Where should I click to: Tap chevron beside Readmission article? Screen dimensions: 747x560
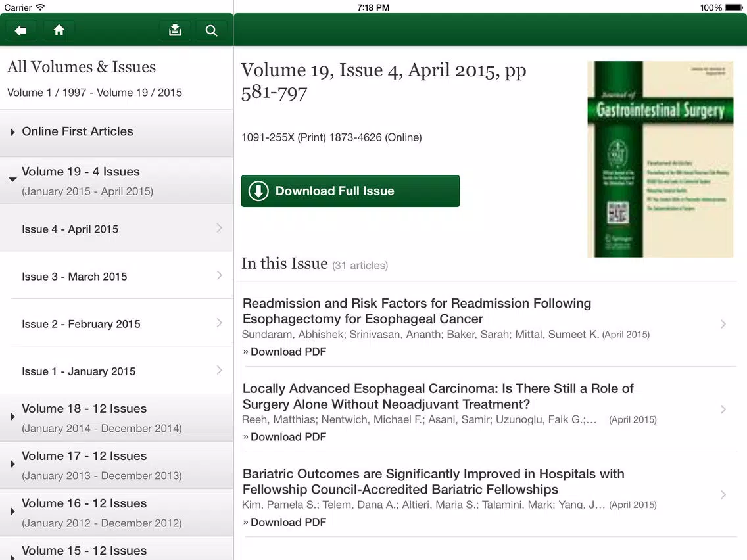pyautogui.click(x=723, y=324)
